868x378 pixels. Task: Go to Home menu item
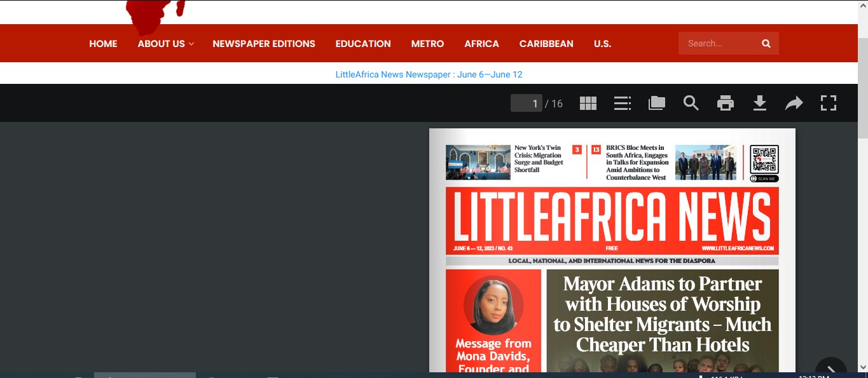(x=103, y=44)
